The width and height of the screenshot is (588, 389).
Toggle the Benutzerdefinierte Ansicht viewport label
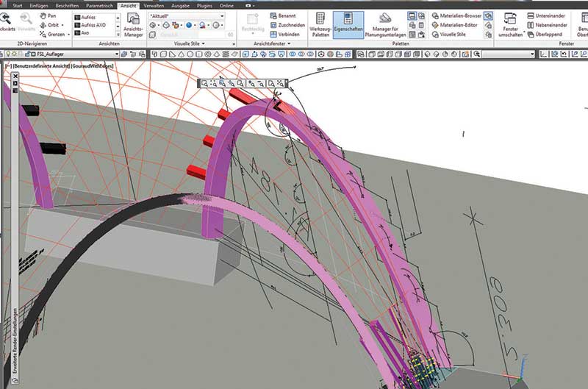pyautogui.click(x=41, y=65)
